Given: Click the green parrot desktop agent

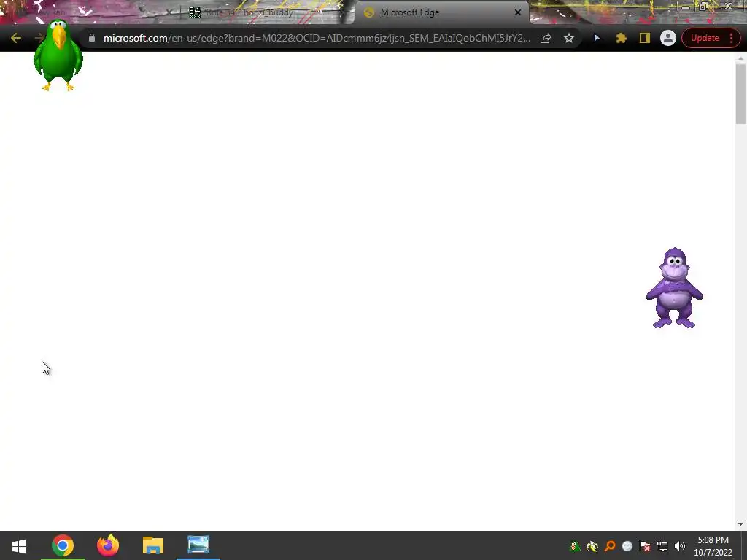Looking at the screenshot, I should pos(58,55).
